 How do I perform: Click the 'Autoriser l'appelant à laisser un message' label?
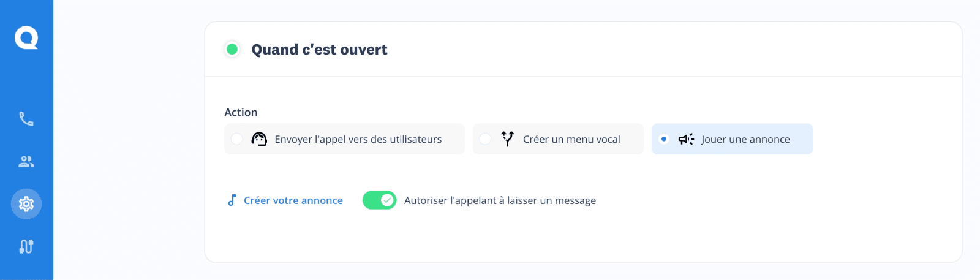click(x=500, y=200)
